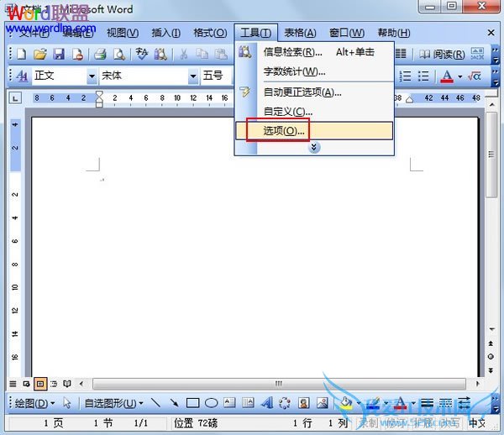This screenshot has width=504, height=435.
Task: Choose 自动更正选项(A)... menu entry
Action: [314, 92]
